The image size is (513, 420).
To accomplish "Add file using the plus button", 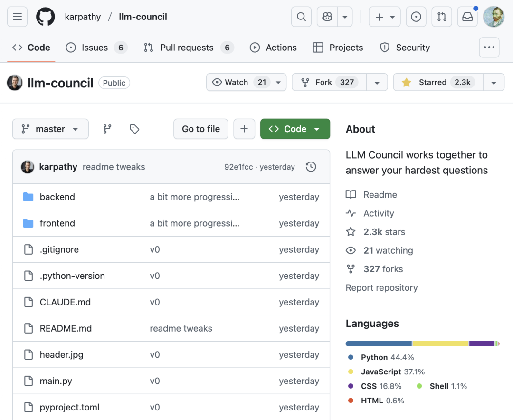I will tap(244, 129).
